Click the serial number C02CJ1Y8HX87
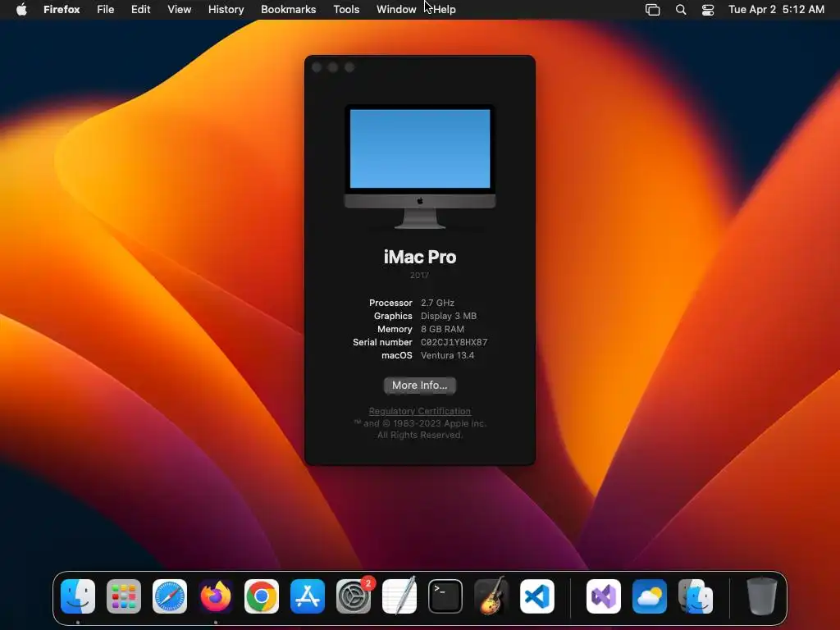Screen dimensions: 840x630 coord(454,342)
